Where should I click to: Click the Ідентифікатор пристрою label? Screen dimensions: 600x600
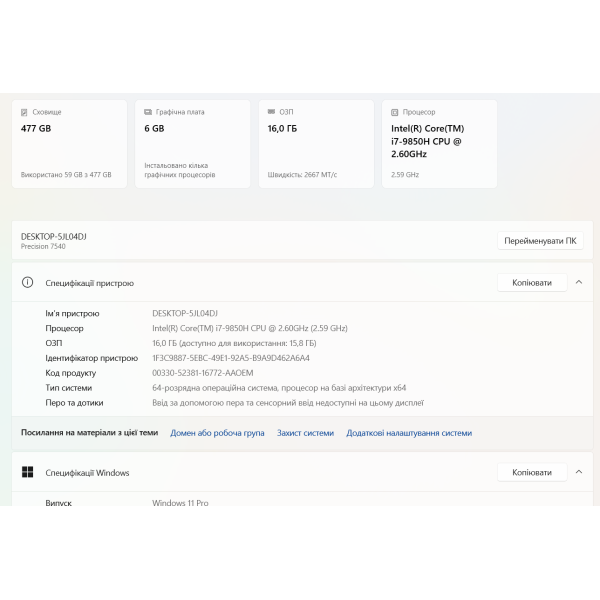[x=91, y=358]
